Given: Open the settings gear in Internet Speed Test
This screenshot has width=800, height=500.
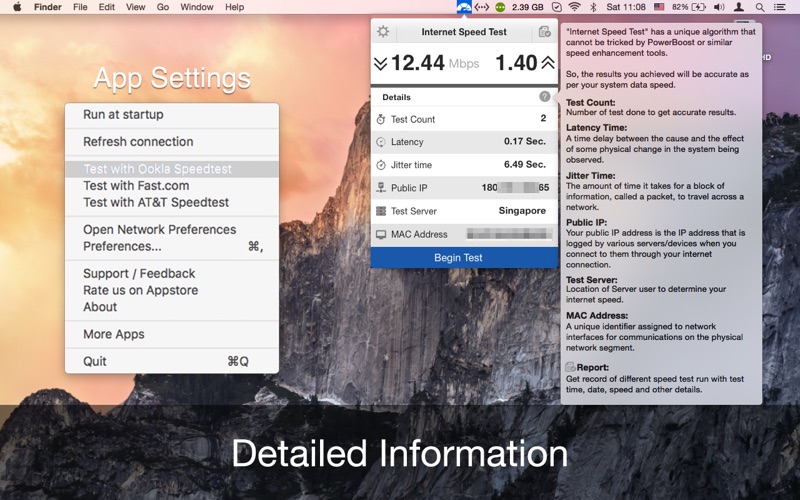Looking at the screenshot, I should tap(383, 32).
